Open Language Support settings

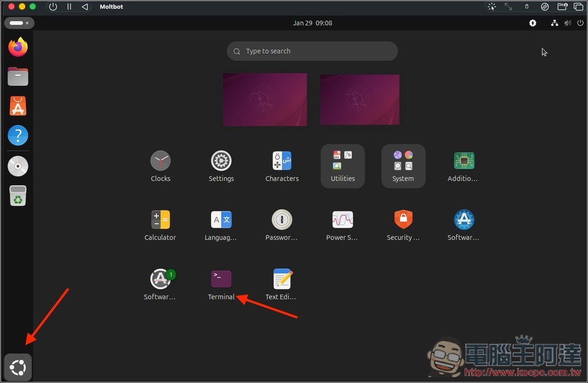click(x=221, y=218)
